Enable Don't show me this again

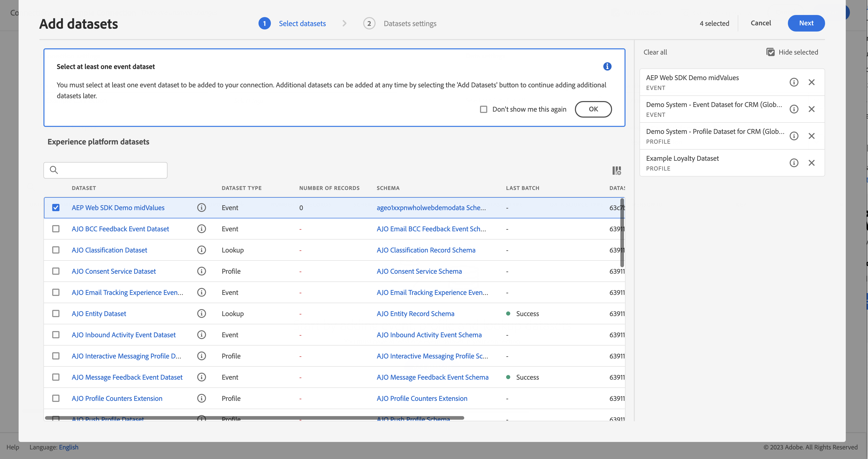(x=484, y=109)
